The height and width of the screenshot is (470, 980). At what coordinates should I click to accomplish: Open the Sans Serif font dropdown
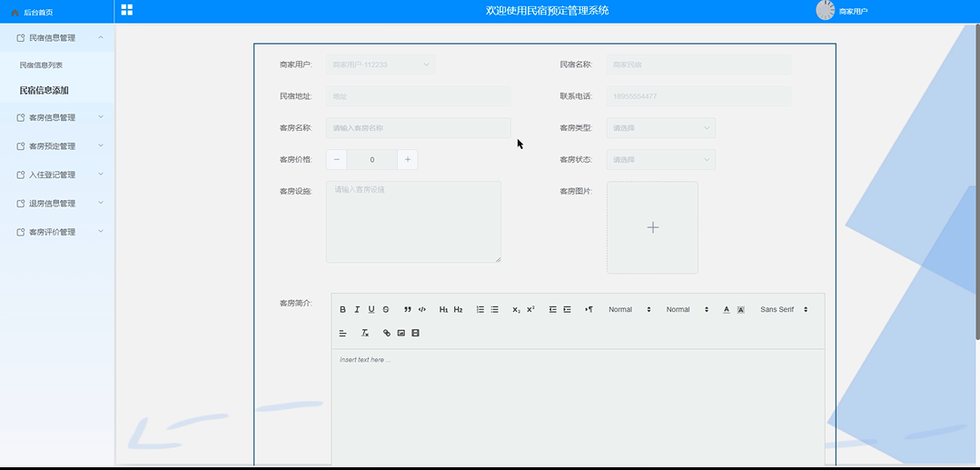click(x=784, y=309)
